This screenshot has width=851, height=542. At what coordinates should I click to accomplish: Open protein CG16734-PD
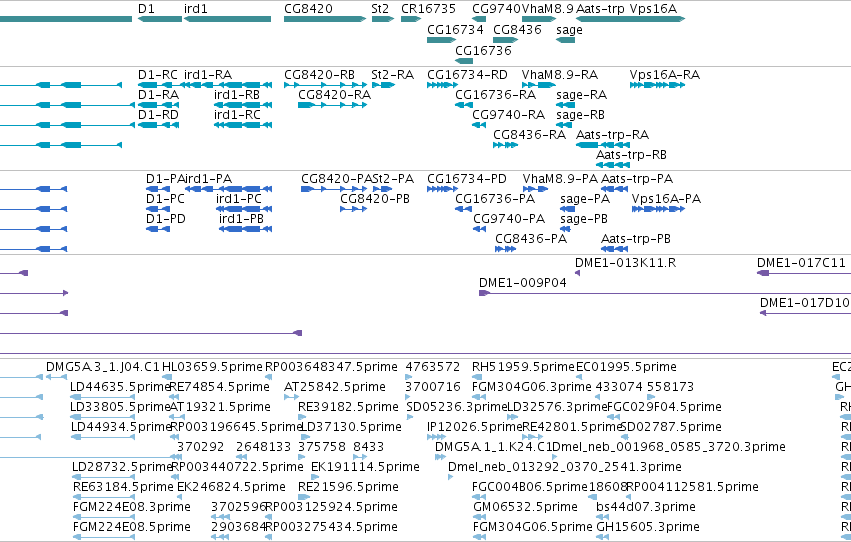point(467,178)
